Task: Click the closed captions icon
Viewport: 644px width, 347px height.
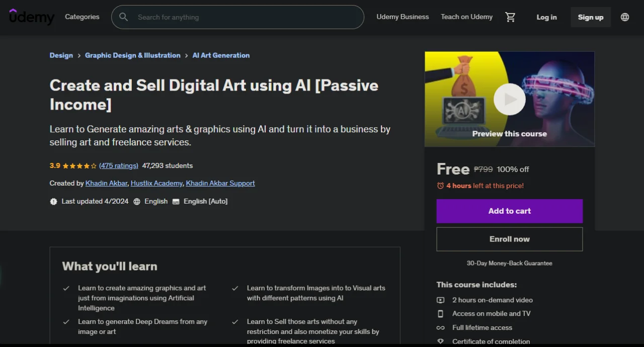Action: [176, 201]
